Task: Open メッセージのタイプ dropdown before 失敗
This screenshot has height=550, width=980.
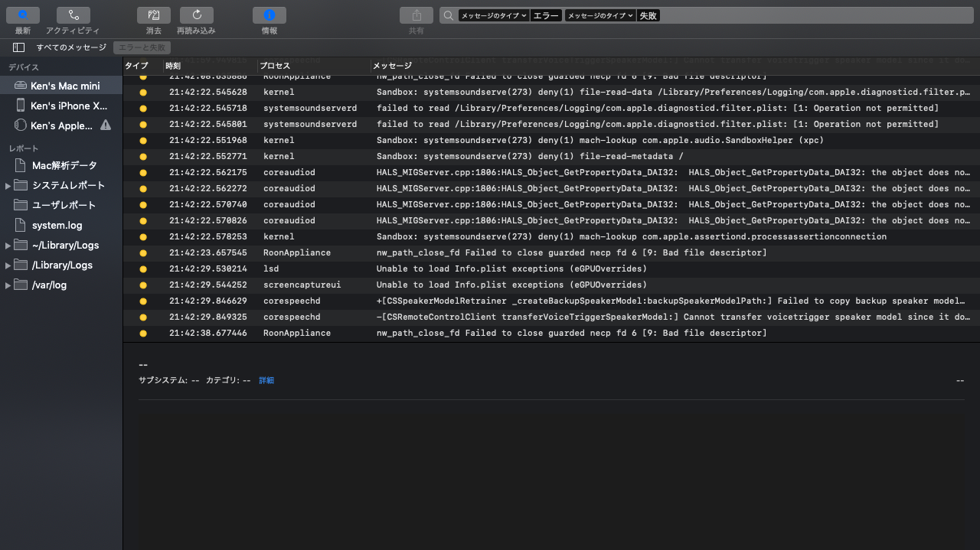Action: (600, 15)
